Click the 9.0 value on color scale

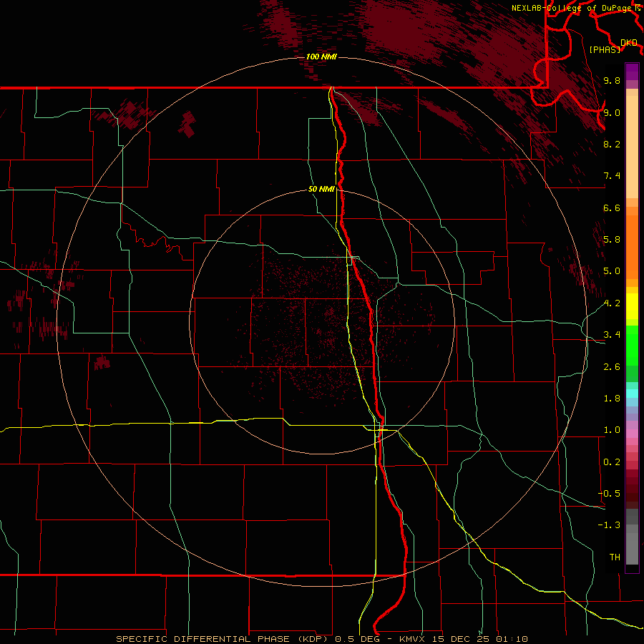tap(612, 112)
